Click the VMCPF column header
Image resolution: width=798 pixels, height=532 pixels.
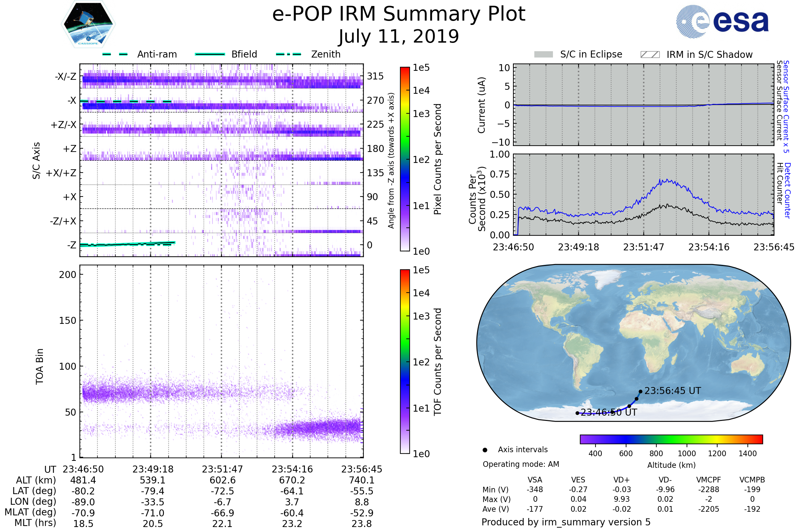point(709,480)
